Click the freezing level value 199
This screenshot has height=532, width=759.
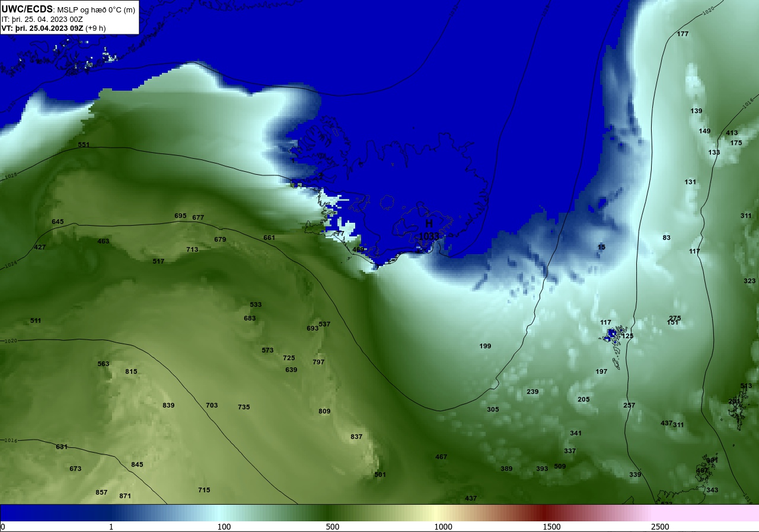tap(485, 346)
